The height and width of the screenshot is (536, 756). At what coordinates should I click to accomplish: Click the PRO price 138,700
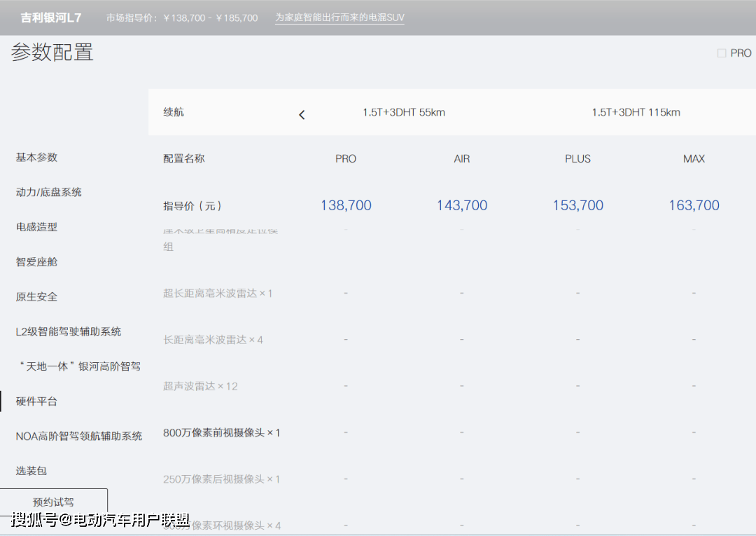tap(346, 205)
